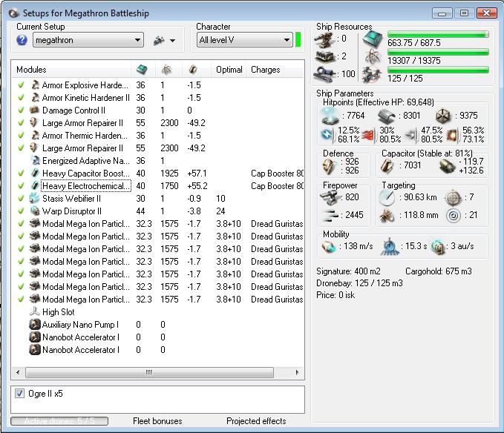504x433 pixels.
Task: Switch to the Projected effects tab
Action: pos(256,421)
